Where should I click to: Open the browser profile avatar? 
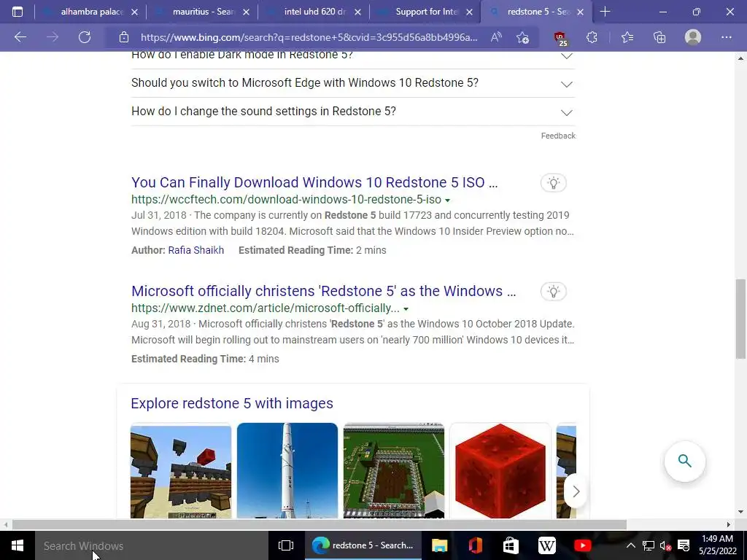693,37
